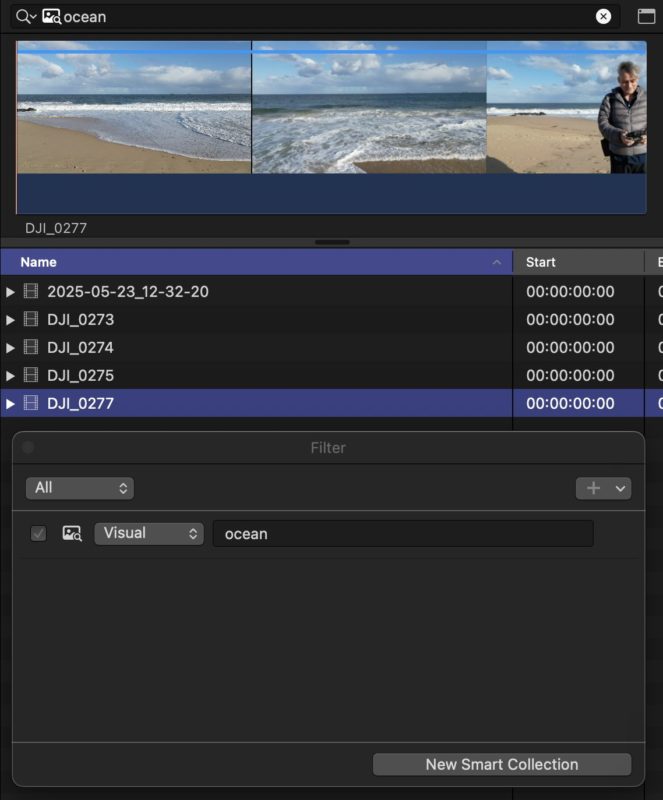
Task: Open the Visual rule type dropdown
Action: point(149,534)
